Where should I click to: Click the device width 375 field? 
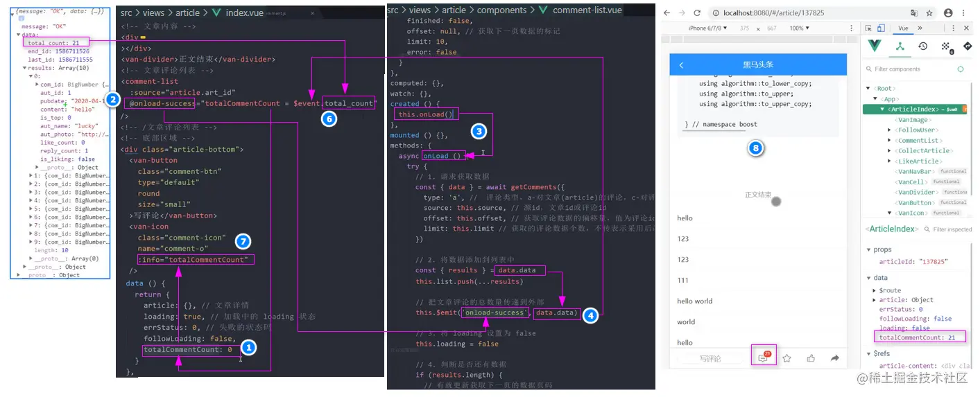tap(744, 28)
